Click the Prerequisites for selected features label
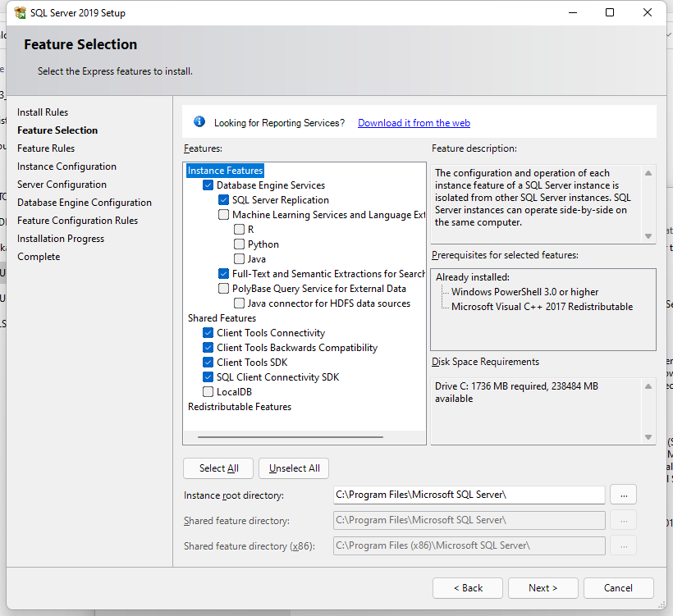The height and width of the screenshot is (616, 673). 505,255
